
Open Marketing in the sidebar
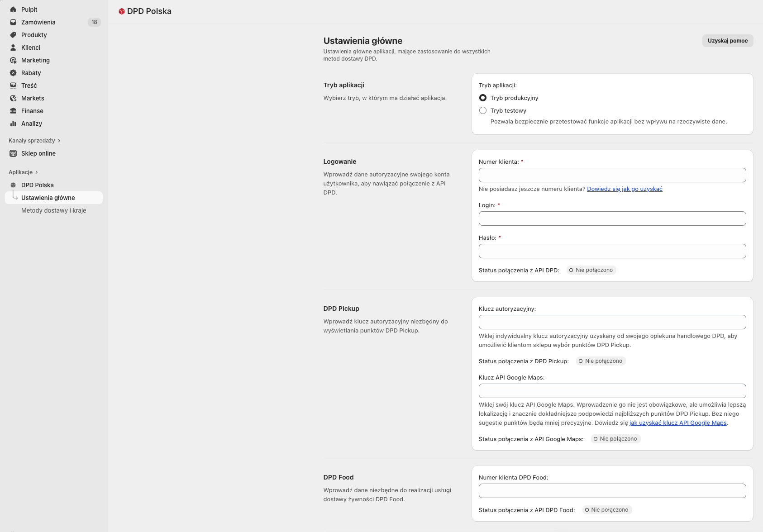[54, 60]
